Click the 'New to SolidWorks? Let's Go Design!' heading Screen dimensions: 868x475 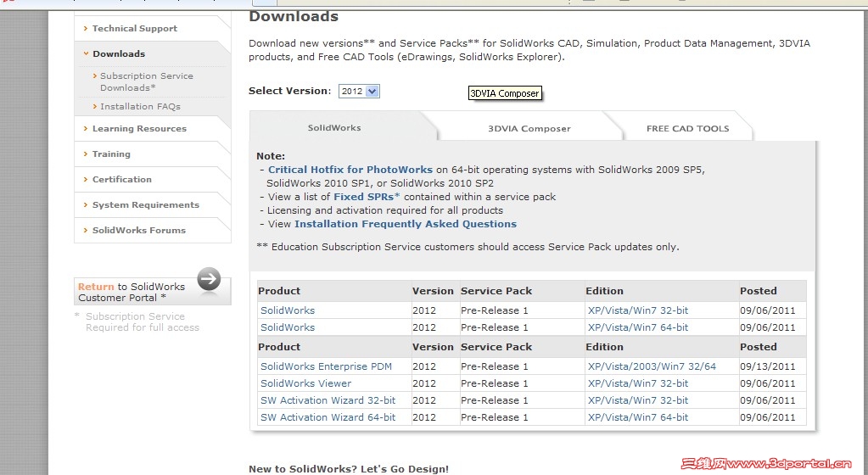[x=349, y=469]
